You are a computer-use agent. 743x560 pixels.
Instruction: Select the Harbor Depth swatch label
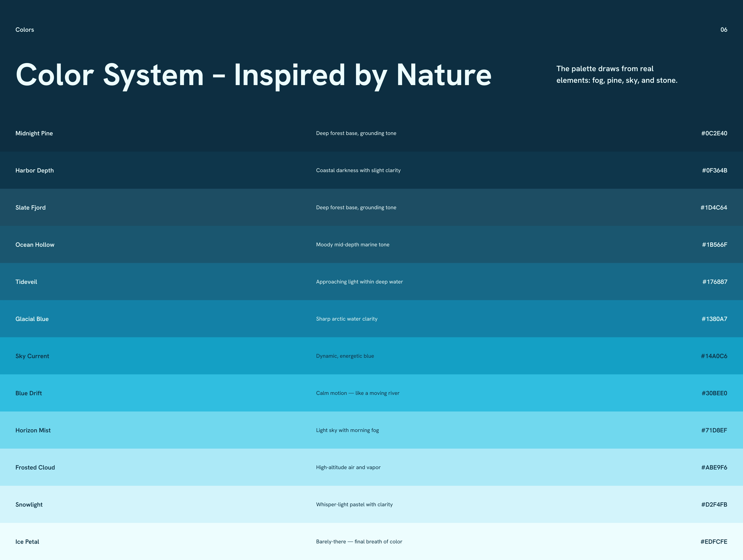click(x=35, y=171)
